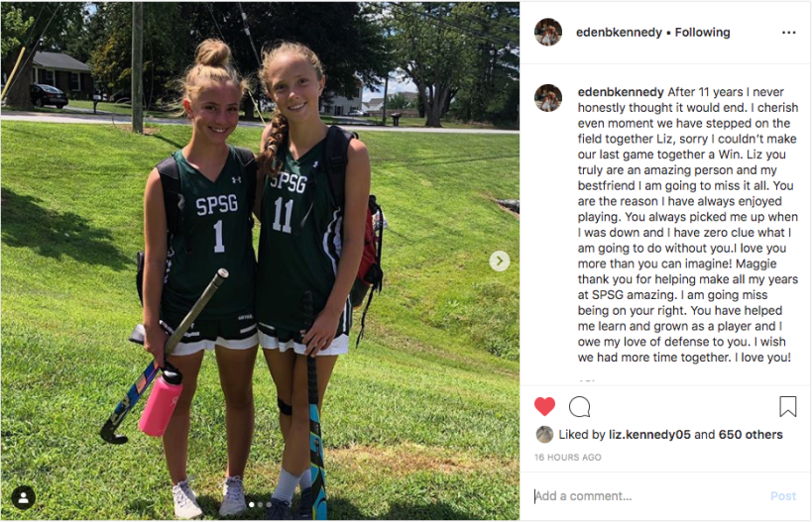View liz.kennedy05's small liker avatar
This screenshot has height=522, width=812.
[544, 435]
